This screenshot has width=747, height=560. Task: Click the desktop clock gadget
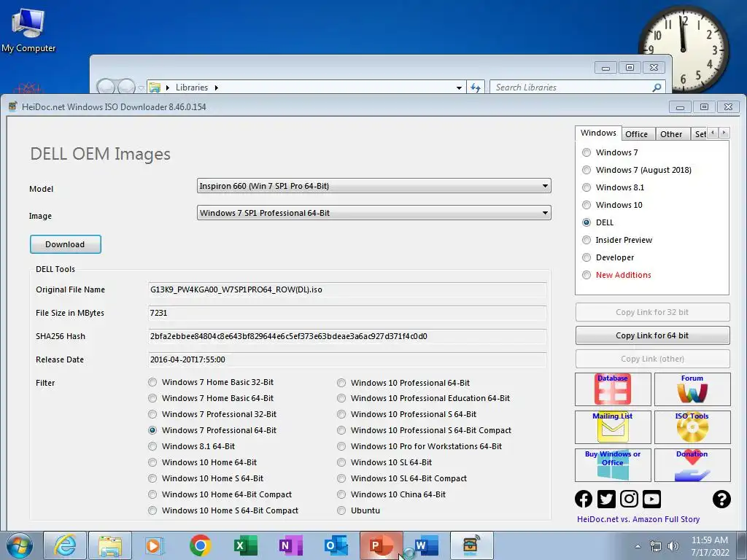[x=683, y=49]
